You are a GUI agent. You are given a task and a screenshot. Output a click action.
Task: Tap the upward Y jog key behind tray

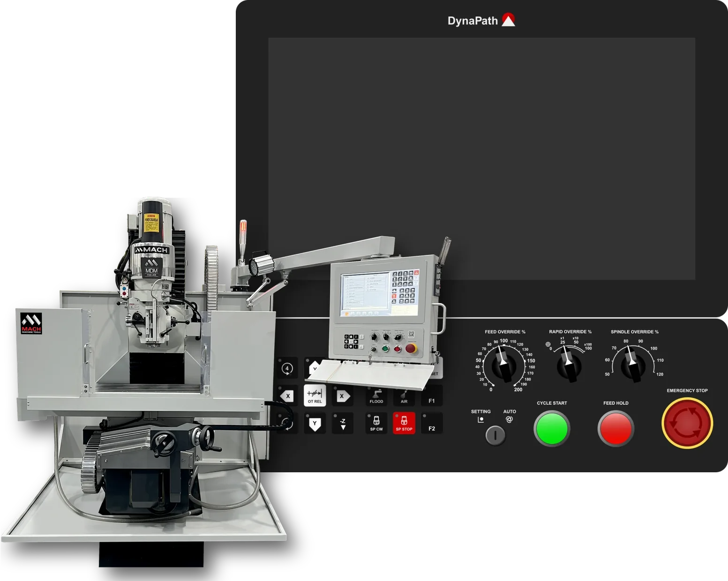pyautogui.click(x=314, y=368)
